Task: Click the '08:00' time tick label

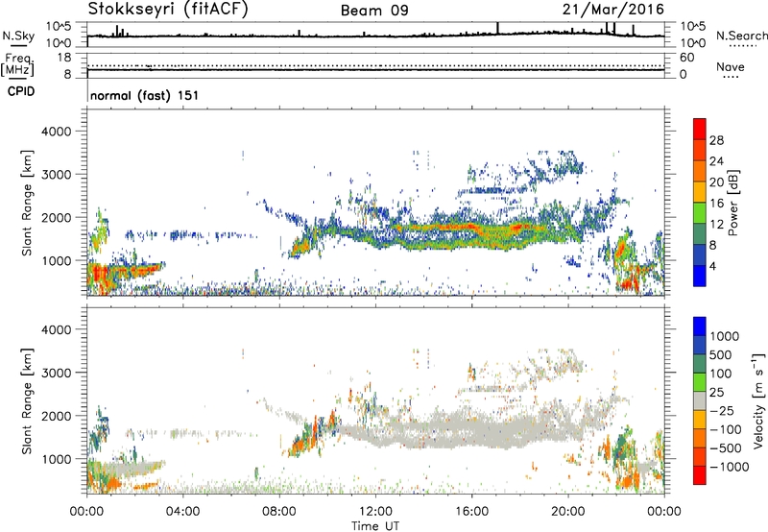Action: pos(279,512)
